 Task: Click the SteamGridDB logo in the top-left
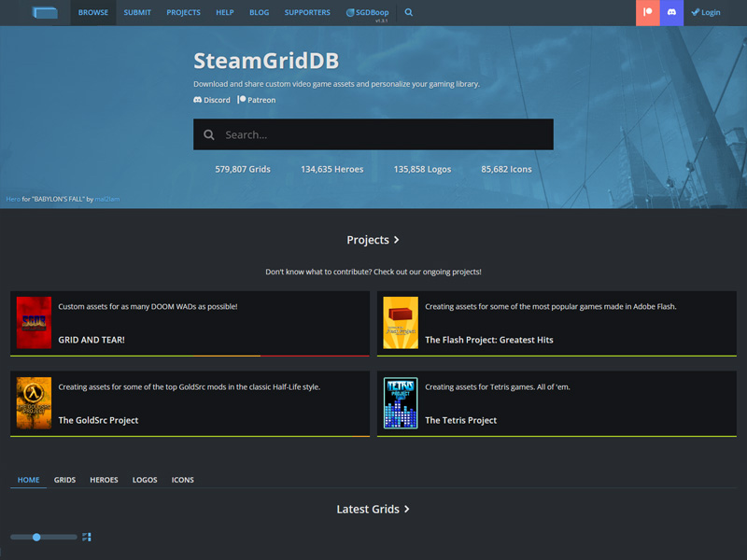pos(45,13)
